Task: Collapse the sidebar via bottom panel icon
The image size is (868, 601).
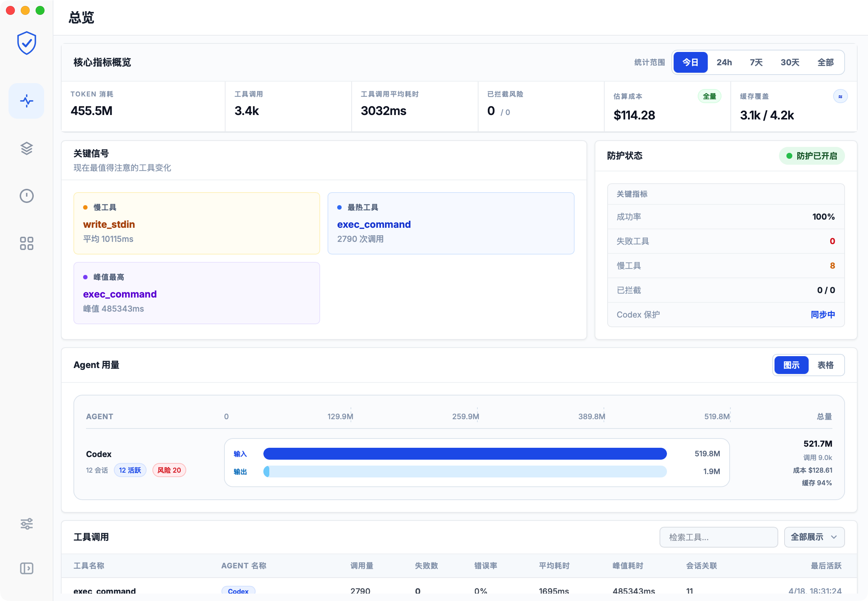Action: (x=26, y=569)
